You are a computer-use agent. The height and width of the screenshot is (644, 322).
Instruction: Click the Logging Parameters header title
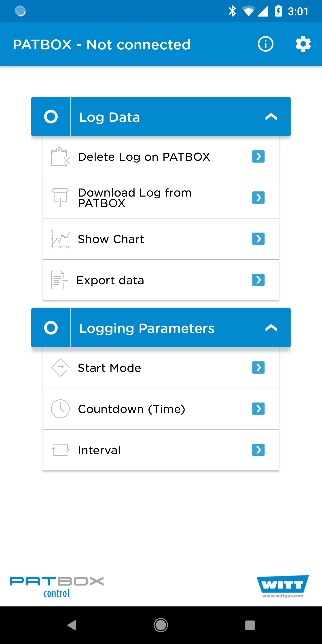[x=146, y=328]
